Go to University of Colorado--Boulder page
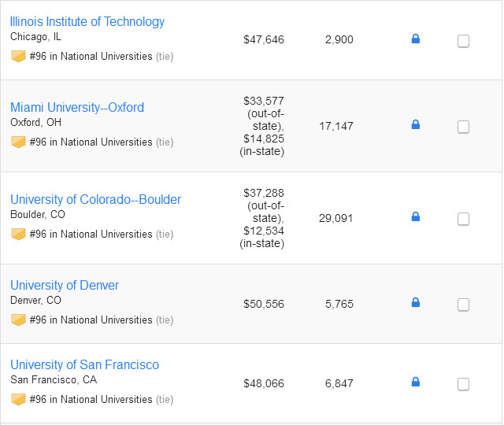The height and width of the screenshot is (425, 504). pos(95,199)
